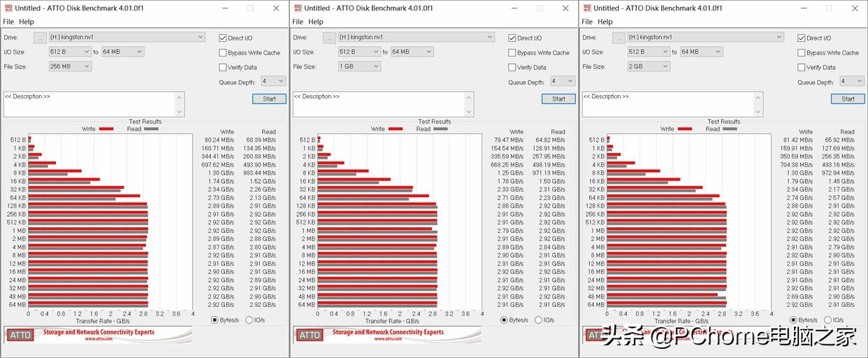868x358 pixels.
Task: Expand the Drive dropdown in the 1 GB window
Action: (417, 37)
